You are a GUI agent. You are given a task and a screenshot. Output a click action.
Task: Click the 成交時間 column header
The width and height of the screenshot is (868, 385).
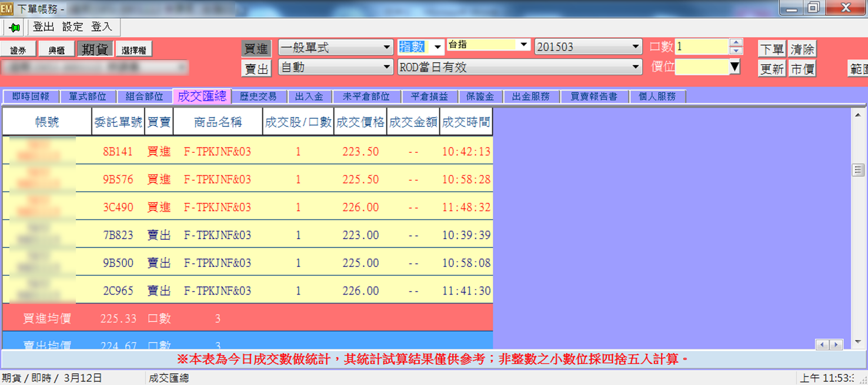[466, 122]
